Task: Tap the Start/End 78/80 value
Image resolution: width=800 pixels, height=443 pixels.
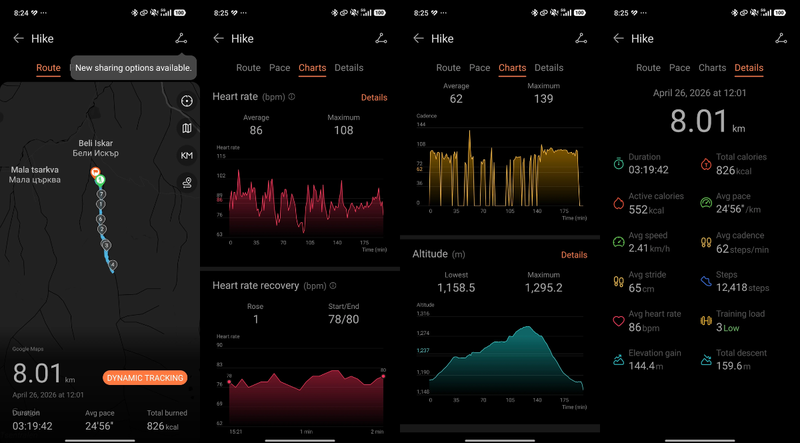Action: tap(343, 320)
